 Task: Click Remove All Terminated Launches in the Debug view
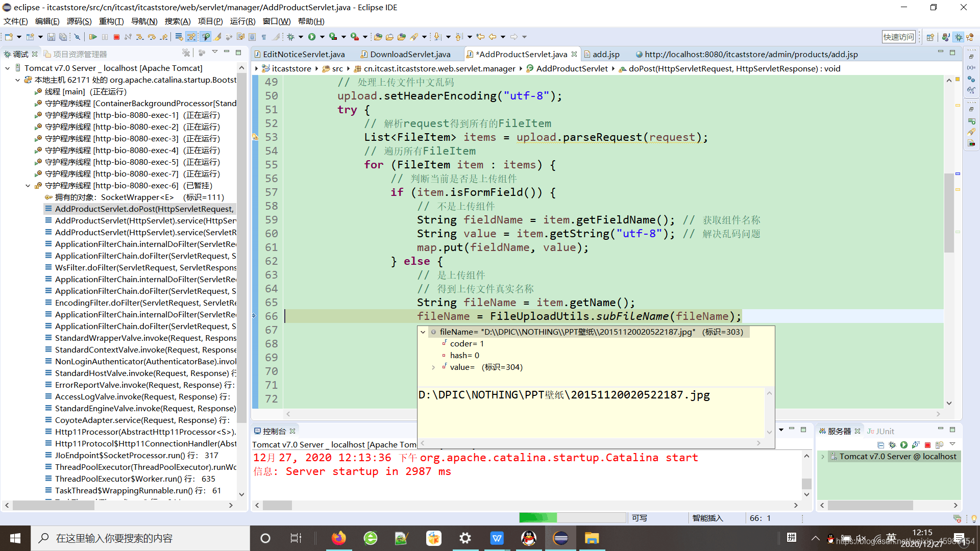pos(186,53)
